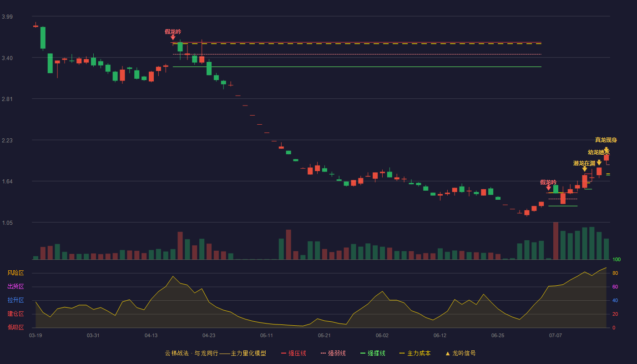Click the 低吸区 zone label

point(15,327)
